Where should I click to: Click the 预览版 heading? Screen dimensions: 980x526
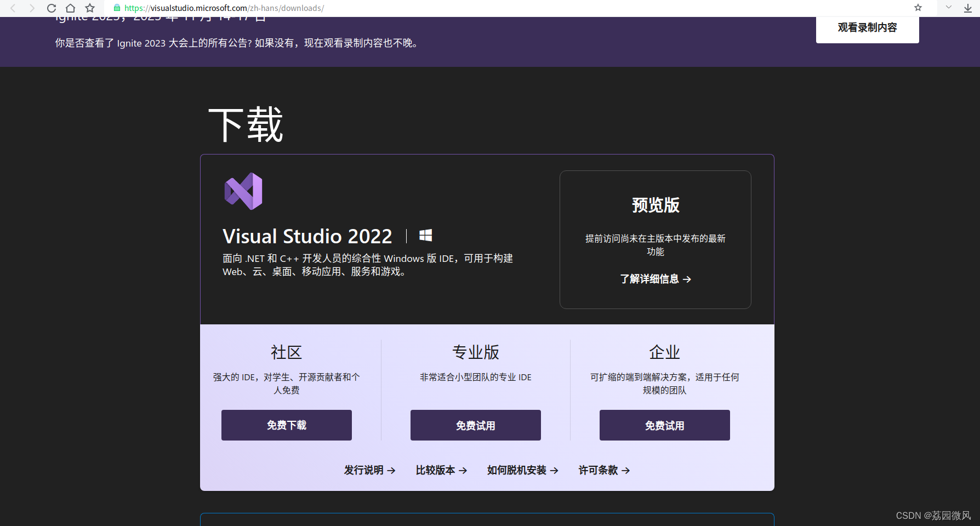pyautogui.click(x=656, y=205)
